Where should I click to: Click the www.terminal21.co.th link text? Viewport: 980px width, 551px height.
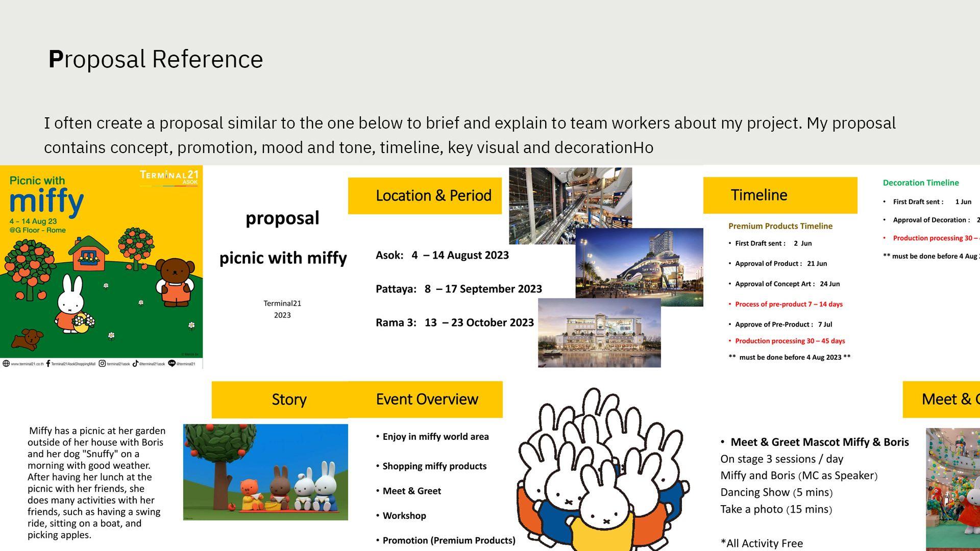(27, 364)
